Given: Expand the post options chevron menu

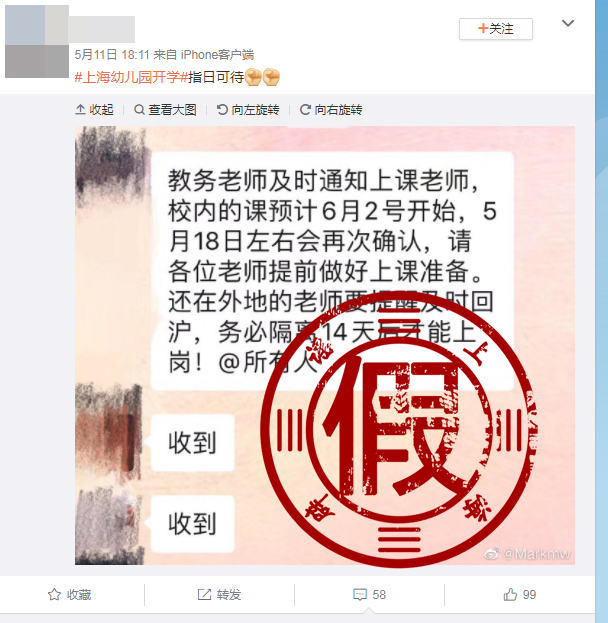Looking at the screenshot, I should [568, 23].
